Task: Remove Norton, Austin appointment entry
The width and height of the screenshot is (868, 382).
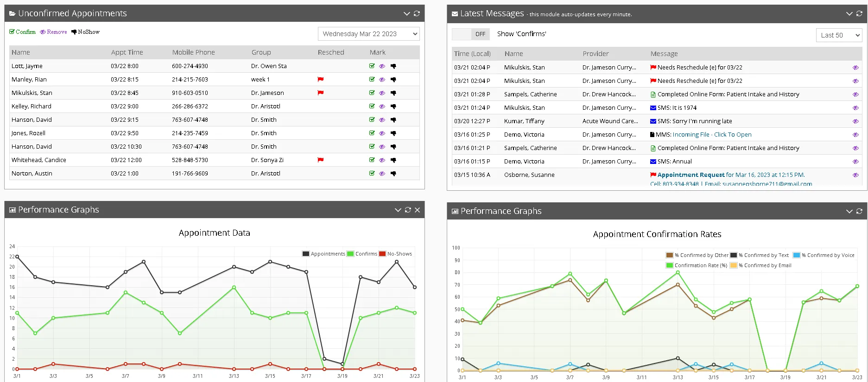Action: tap(382, 174)
